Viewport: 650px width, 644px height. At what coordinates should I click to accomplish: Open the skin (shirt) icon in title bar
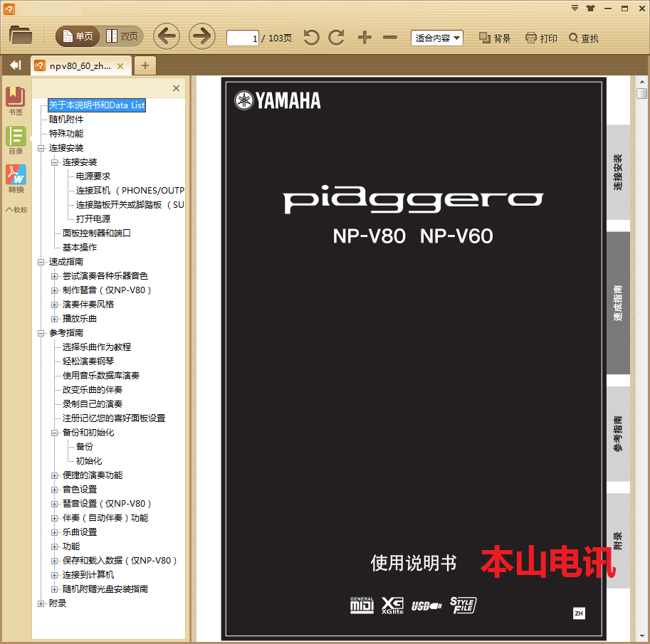coord(591,9)
